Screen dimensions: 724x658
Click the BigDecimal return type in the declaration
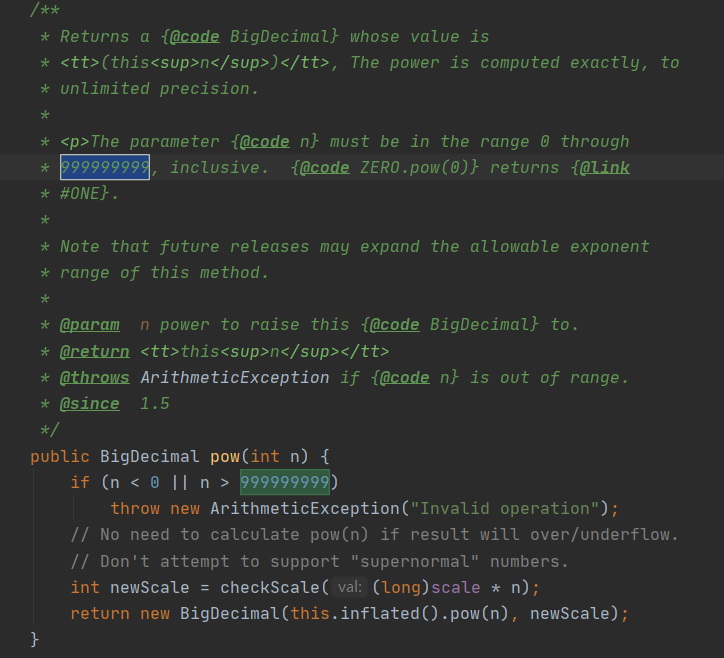click(150, 457)
